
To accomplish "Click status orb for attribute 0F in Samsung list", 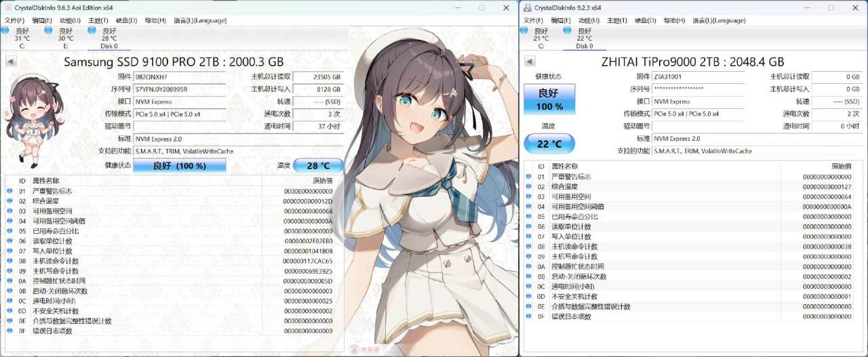I will pos(9,331).
